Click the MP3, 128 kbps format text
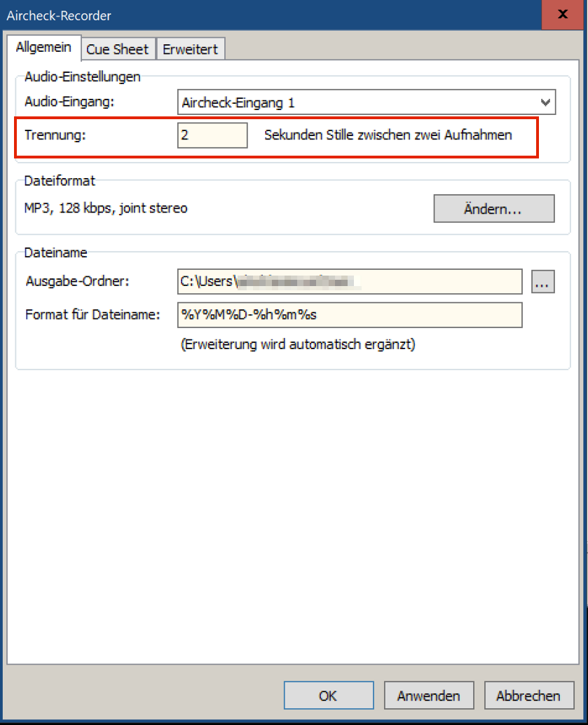The width and height of the screenshot is (588, 725). [106, 208]
